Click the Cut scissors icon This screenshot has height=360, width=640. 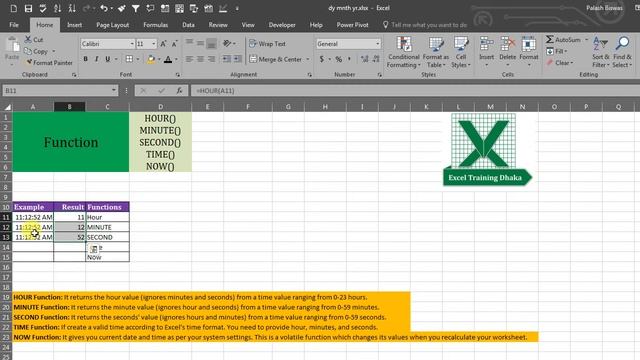click(x=28, y=40)
